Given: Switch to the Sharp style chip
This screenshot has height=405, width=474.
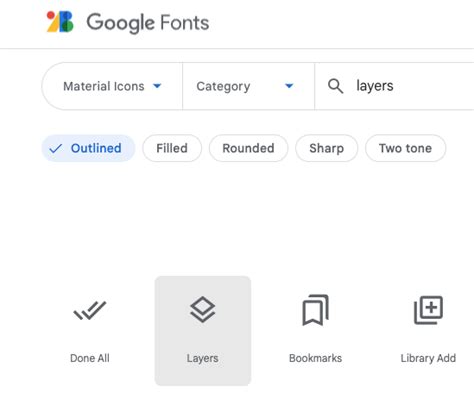Looking at the screenshot, I should [x=327, y=148].
